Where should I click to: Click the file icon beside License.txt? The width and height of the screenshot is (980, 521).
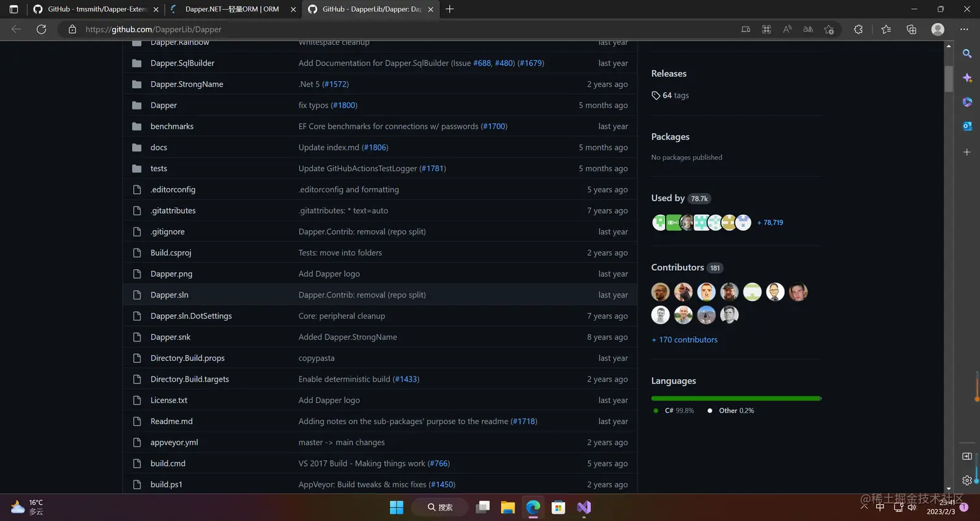pos(137,400)
